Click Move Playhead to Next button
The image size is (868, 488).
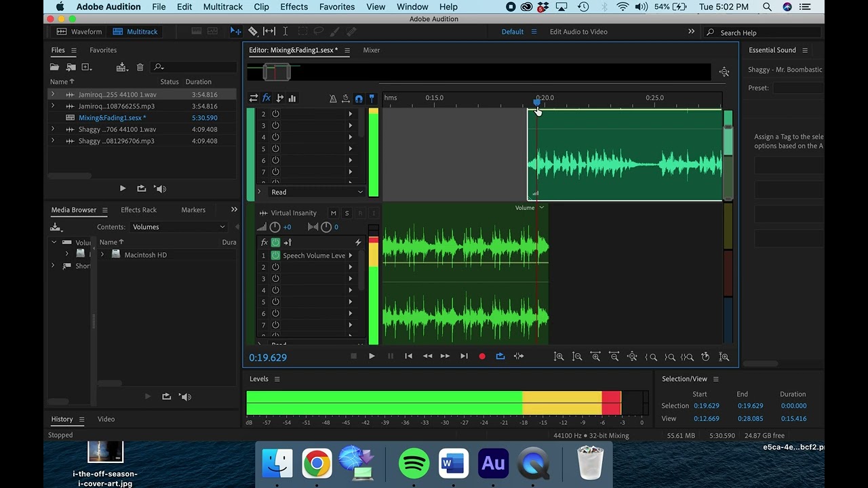(x=464, y=357)
